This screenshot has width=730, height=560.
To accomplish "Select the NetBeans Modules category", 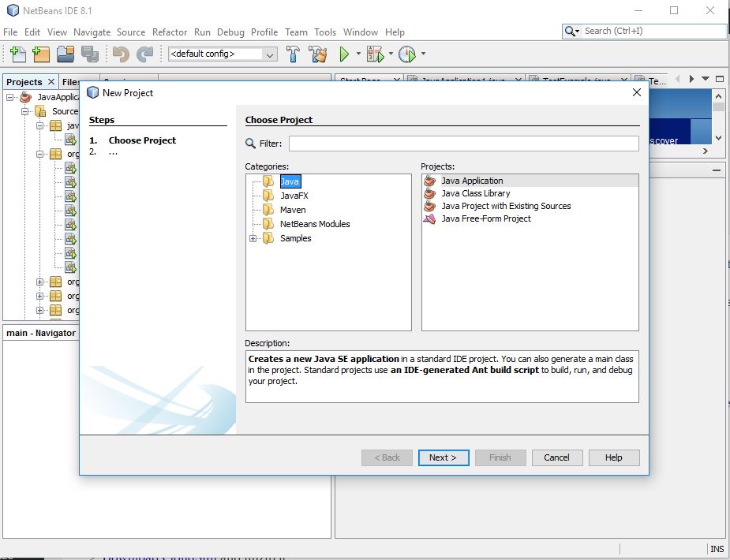I will (x=315, y=224).
